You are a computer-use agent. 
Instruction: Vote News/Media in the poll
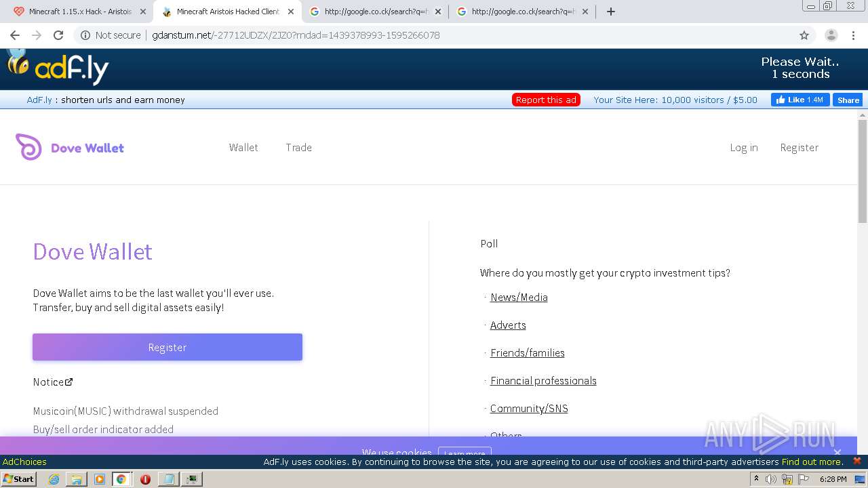(519, 297)
